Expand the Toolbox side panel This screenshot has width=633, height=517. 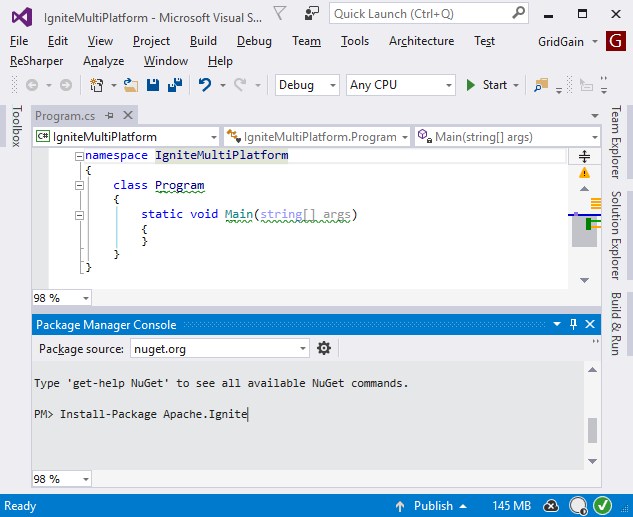coord(17,126)
